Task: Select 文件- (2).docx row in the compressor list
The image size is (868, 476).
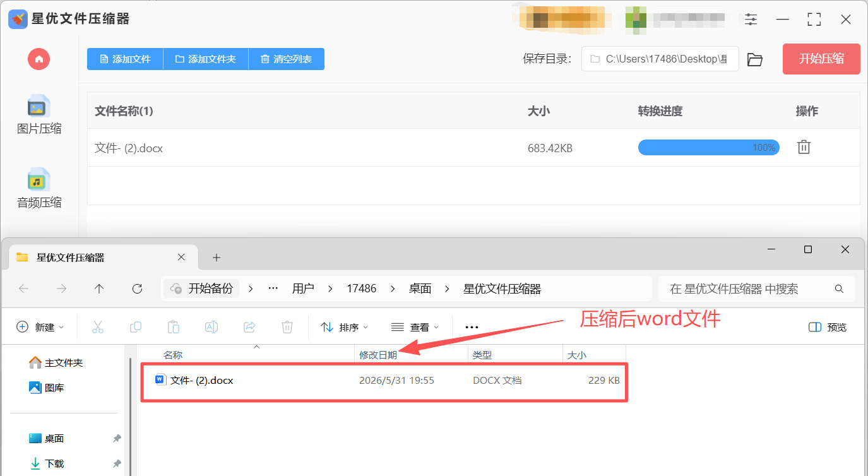Action: 473,148
